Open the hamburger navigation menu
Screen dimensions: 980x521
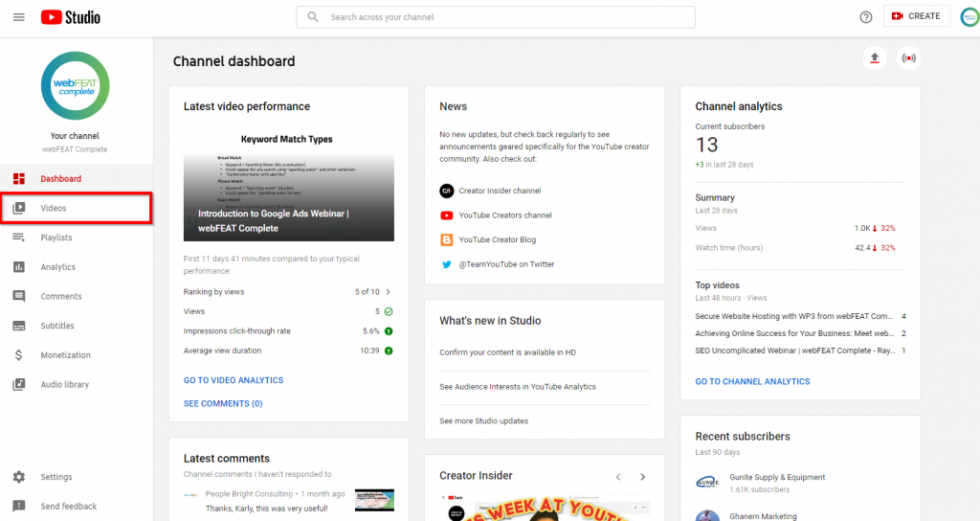pyautogui.click(x=19, y=17)
